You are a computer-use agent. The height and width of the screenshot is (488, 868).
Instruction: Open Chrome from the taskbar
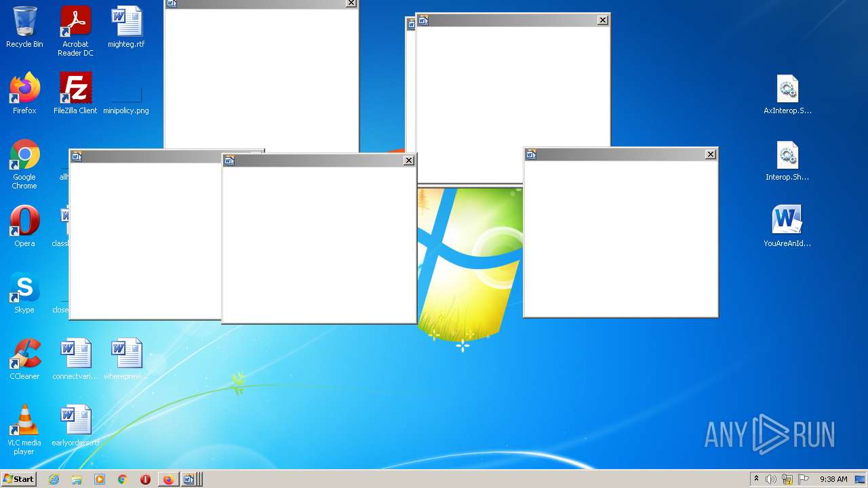point(123,479)
